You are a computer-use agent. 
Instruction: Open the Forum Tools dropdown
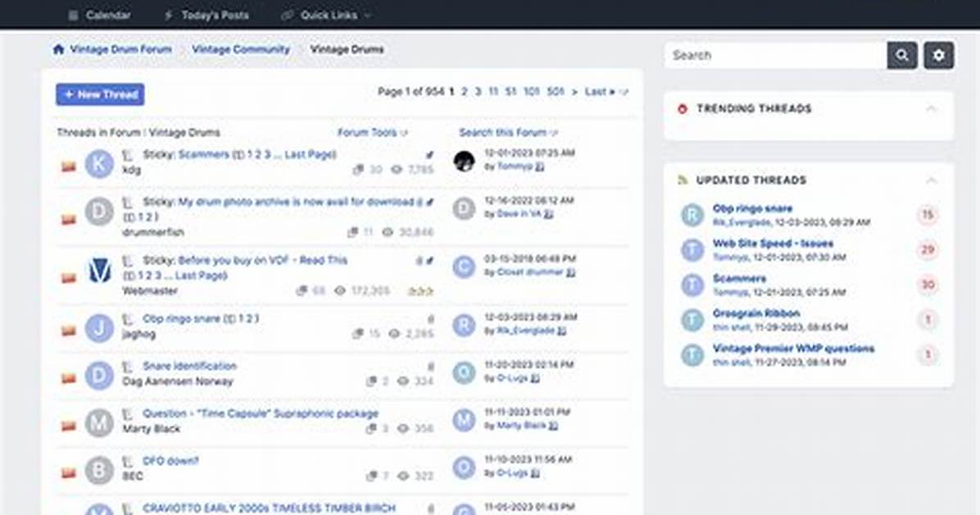click(x=373, y=133)
